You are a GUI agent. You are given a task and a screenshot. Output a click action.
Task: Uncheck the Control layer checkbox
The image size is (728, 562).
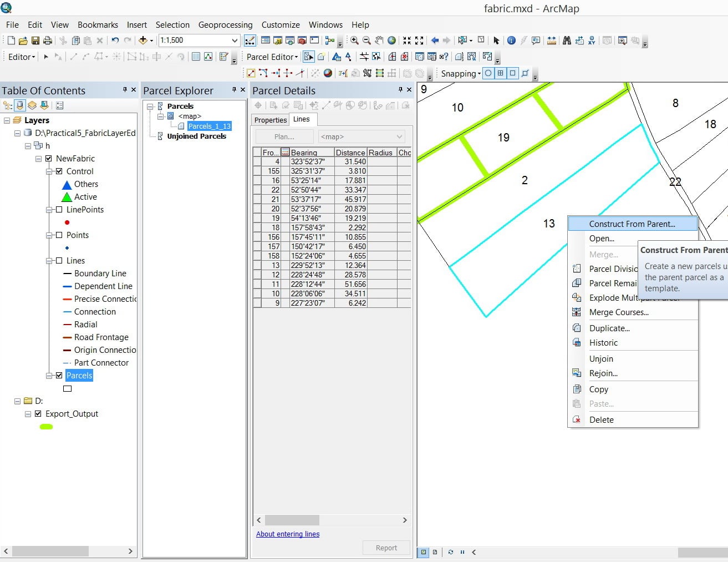(59, 171)
